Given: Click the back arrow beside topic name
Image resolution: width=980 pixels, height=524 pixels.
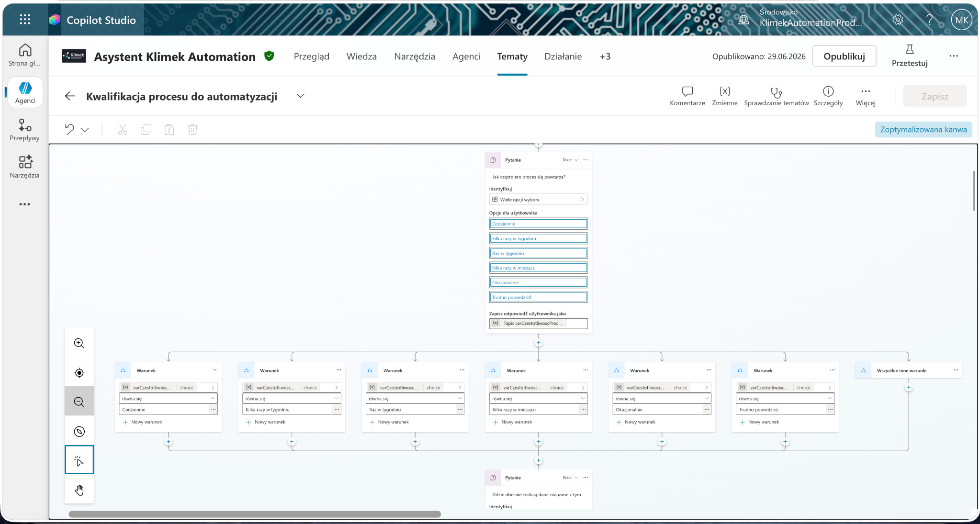Looking at the screenshot, I should [x=70, y=96].
